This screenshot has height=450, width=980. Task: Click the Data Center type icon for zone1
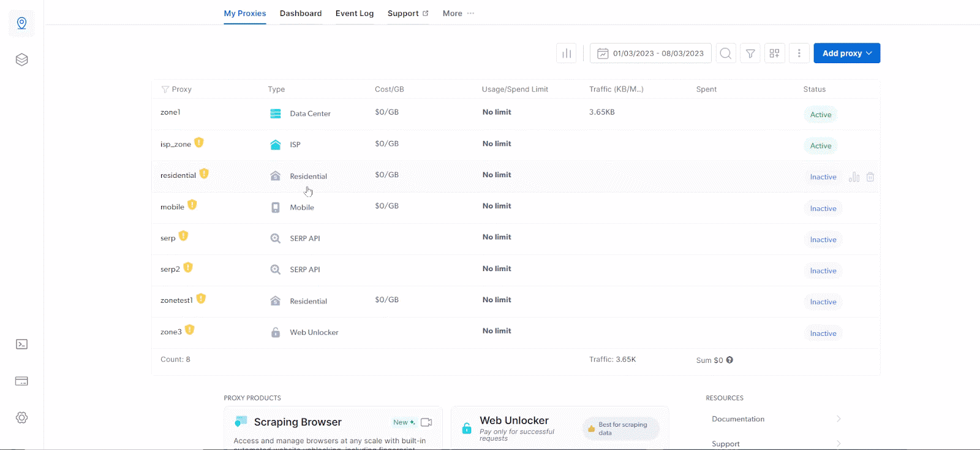click(x=276, y=113)
